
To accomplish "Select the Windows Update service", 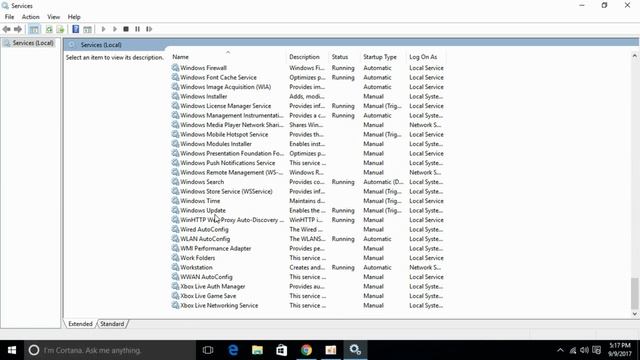I will 203,210.
